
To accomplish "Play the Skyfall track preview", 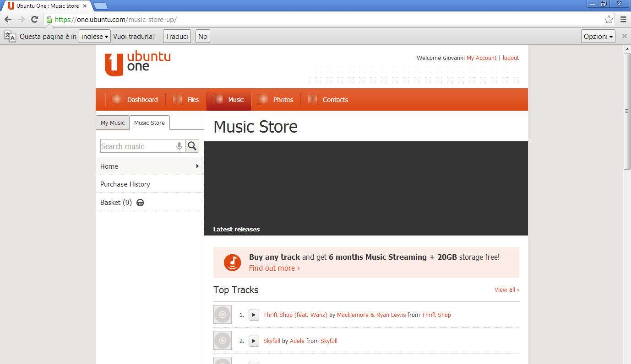I will click(254, 341).
